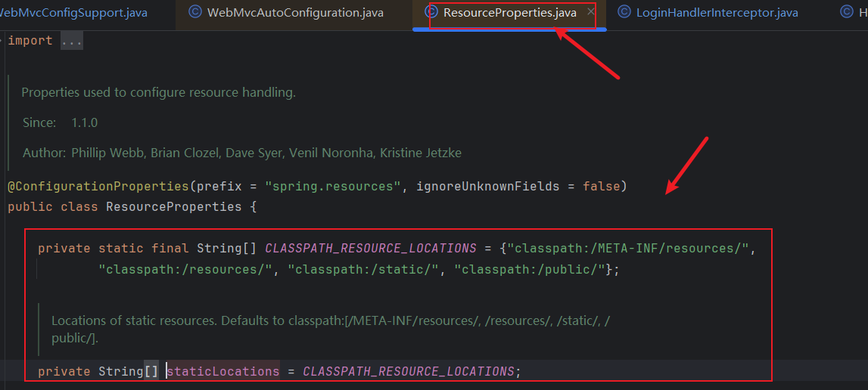Click the "classpath:/public/" string literal
Viewport: 868px width, 390px height.
tap(530, 270)
